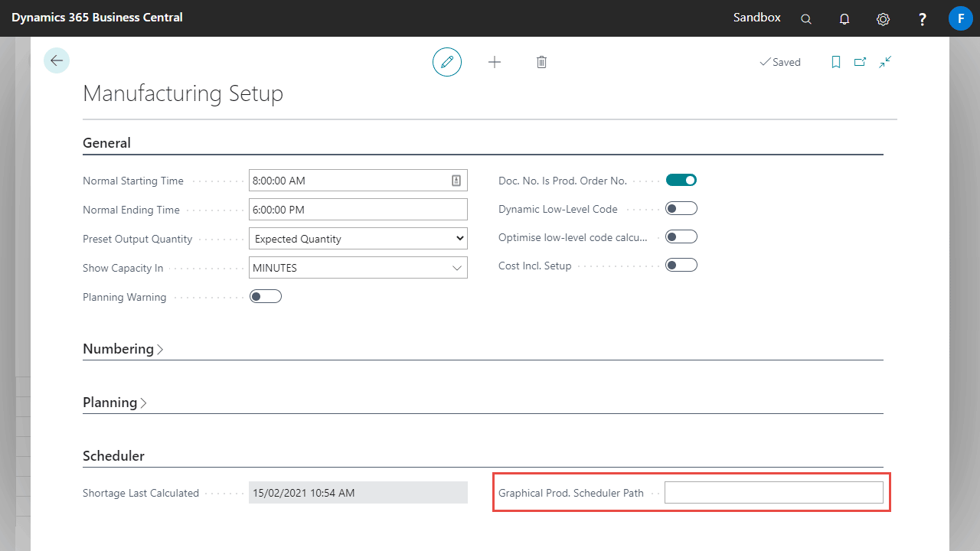Click the Normal Ending Time field
This screenshot has height=551, width=980.
[x=358, y=210]
